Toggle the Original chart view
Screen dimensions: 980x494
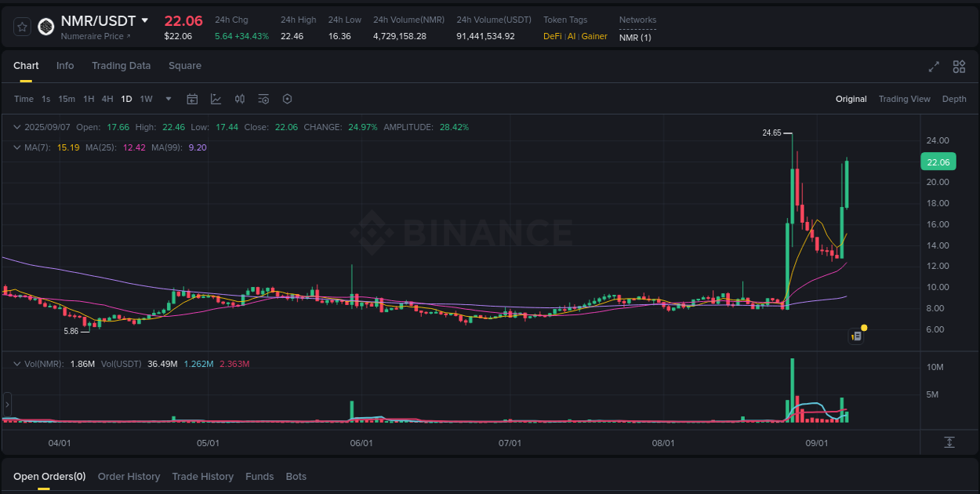click(851, 99)
